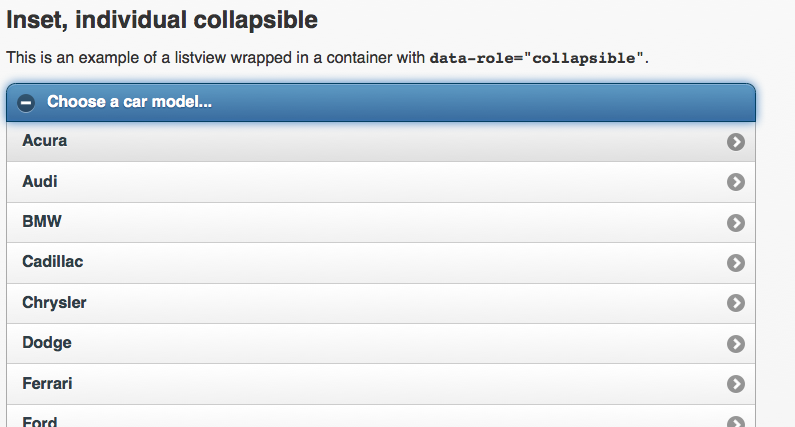Click the data-role="collapsible" code text
The height and width of the screenshot is (427, 795).
(536, 58)
